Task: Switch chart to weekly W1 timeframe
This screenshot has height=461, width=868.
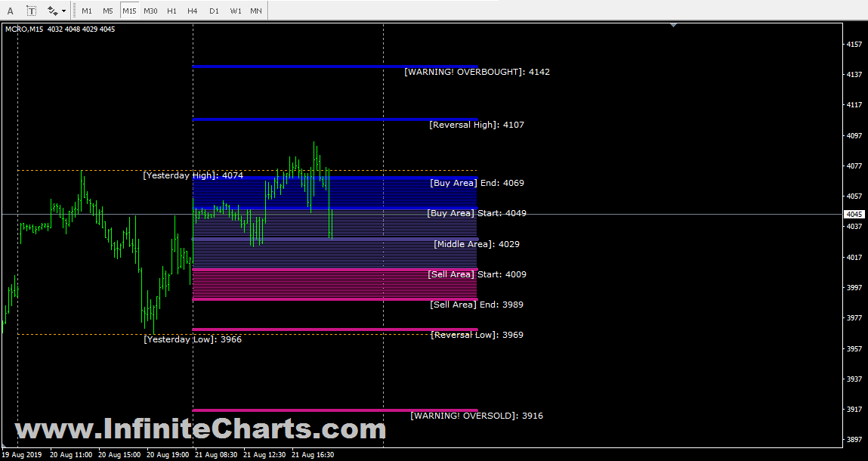Action: [x=235, y=11]
